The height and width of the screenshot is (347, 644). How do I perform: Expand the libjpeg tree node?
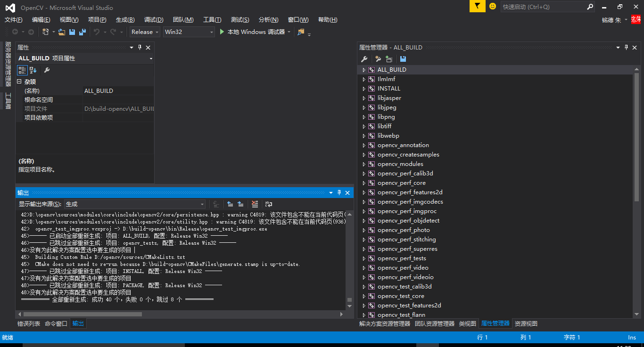point(364,107)
